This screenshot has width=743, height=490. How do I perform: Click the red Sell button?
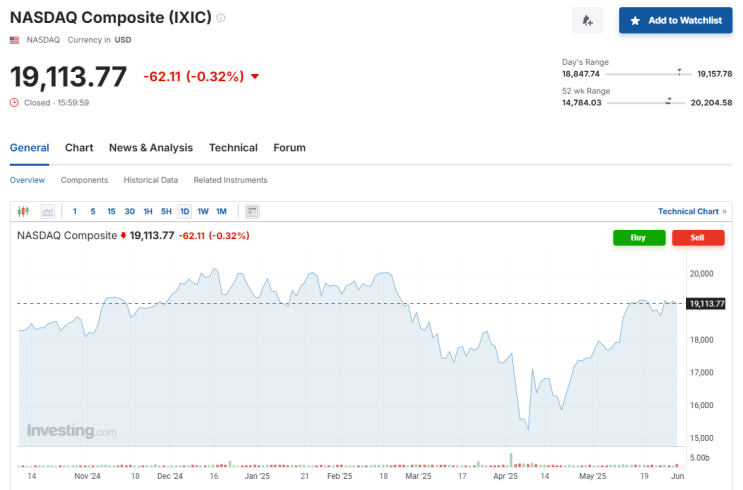(698, 237)
